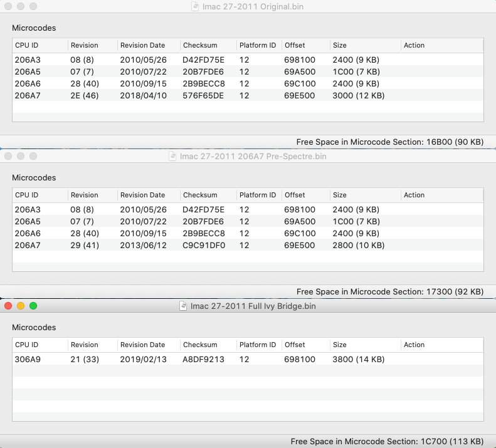Viewport: 496px width, 448px height.
Task: Sort by Revision column in Original.bin window
Action: coord(93,45)
